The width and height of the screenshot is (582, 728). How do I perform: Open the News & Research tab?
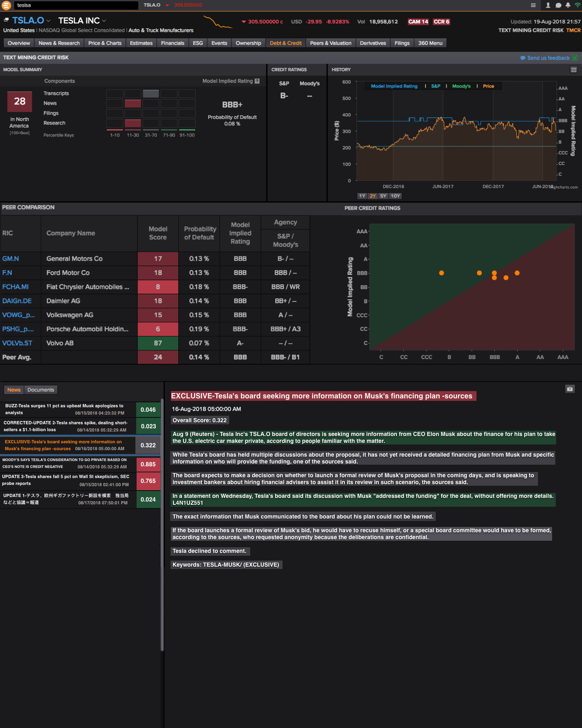[x=59, y=43]
